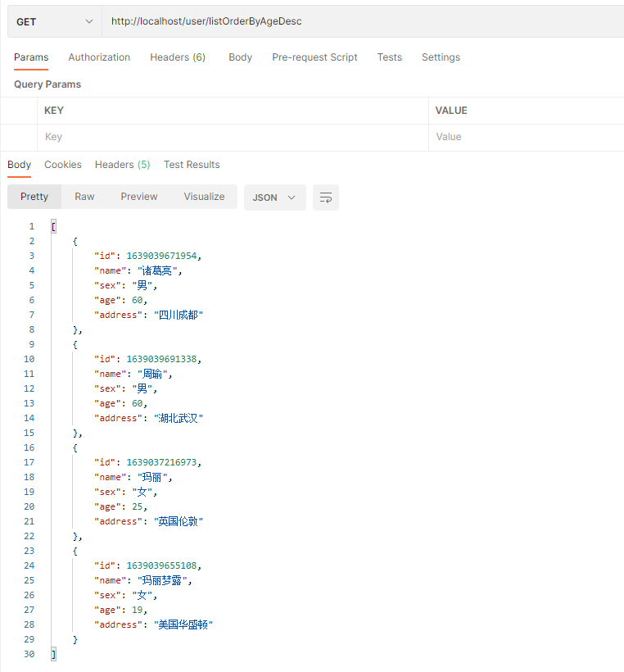View the response Headers (5) tab

point(122,165)
